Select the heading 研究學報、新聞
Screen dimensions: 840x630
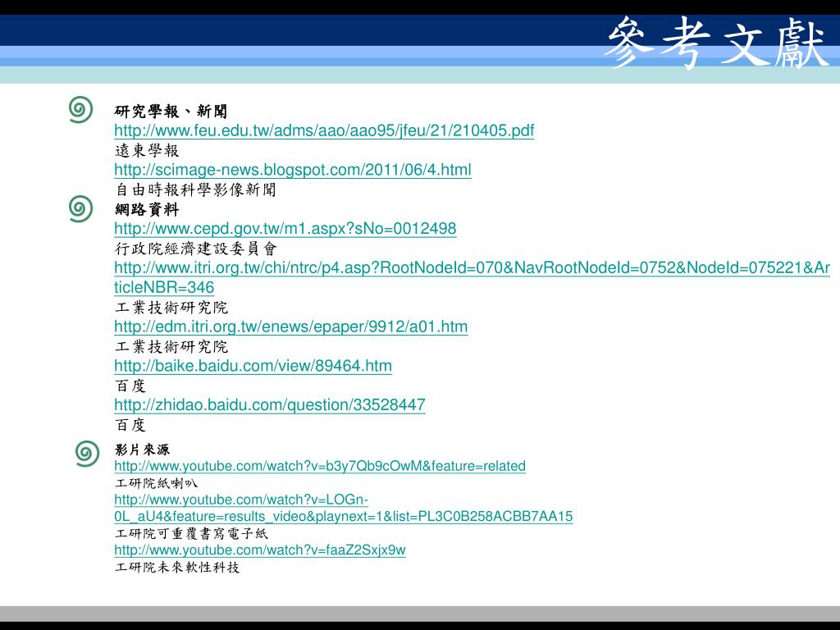click(171, 112)
